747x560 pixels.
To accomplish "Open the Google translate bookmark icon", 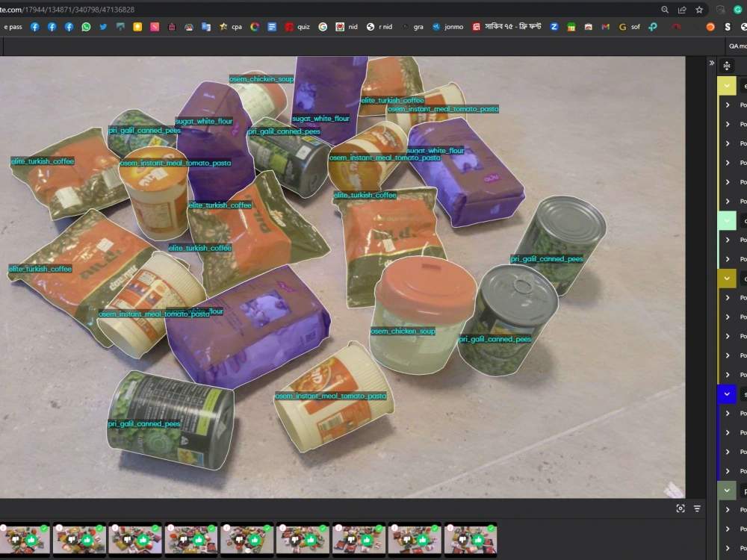I will 206,27.
